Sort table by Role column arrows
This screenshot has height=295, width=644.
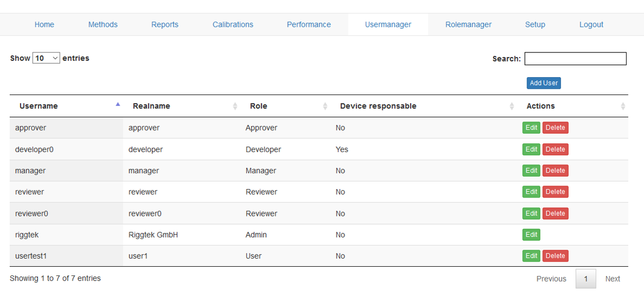pos(325,106)
